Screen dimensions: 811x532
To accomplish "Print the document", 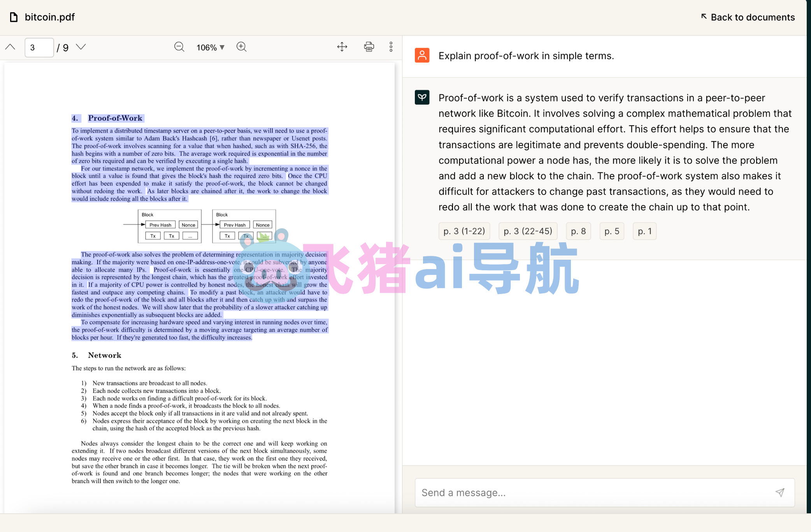I will [x=369, y=47].
